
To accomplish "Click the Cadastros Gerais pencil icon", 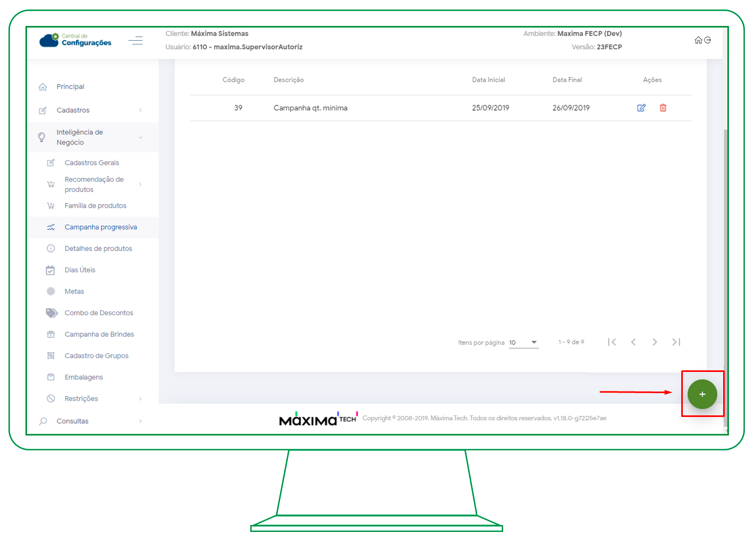I will coord(51,163).
